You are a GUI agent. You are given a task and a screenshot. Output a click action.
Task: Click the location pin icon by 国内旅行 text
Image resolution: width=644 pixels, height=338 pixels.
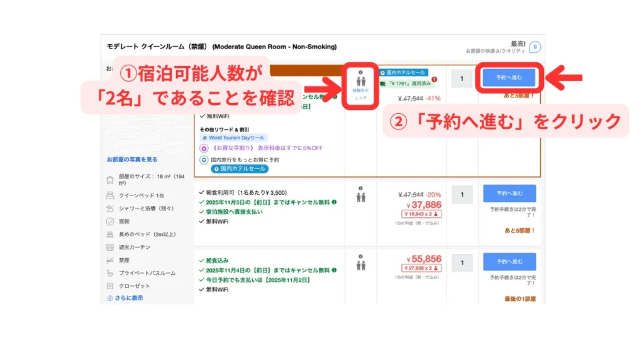204,160
